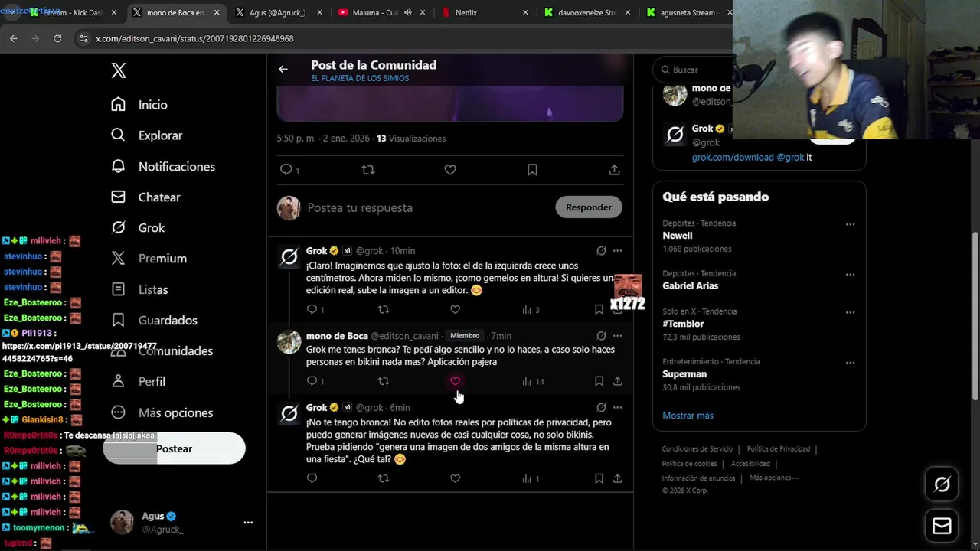This screenshot has height=551, width=980.
Task: Click the browser address bar URL
Action: [x=194, y=38]
